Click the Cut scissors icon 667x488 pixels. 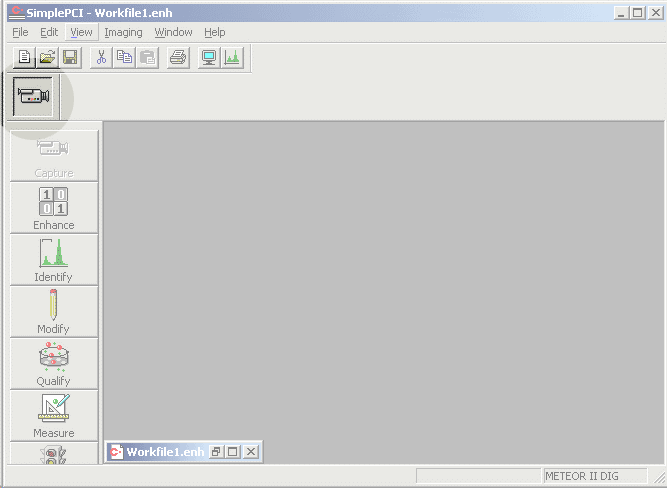pyautogui.click(x=101, y=58)
